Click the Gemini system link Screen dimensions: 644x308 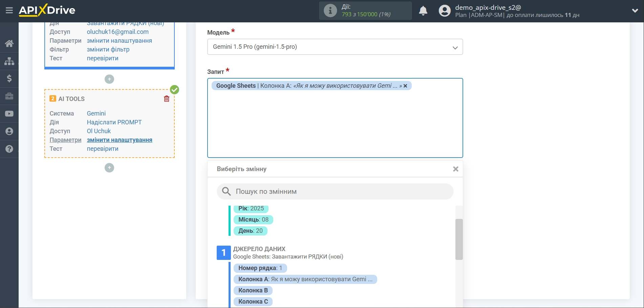96,114
